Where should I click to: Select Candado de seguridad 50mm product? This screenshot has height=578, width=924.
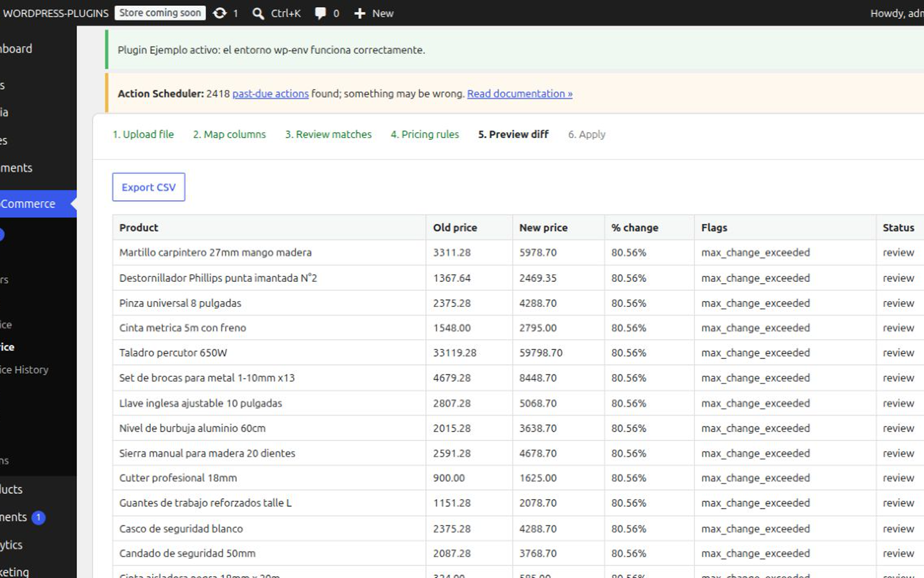pos(187,554)
